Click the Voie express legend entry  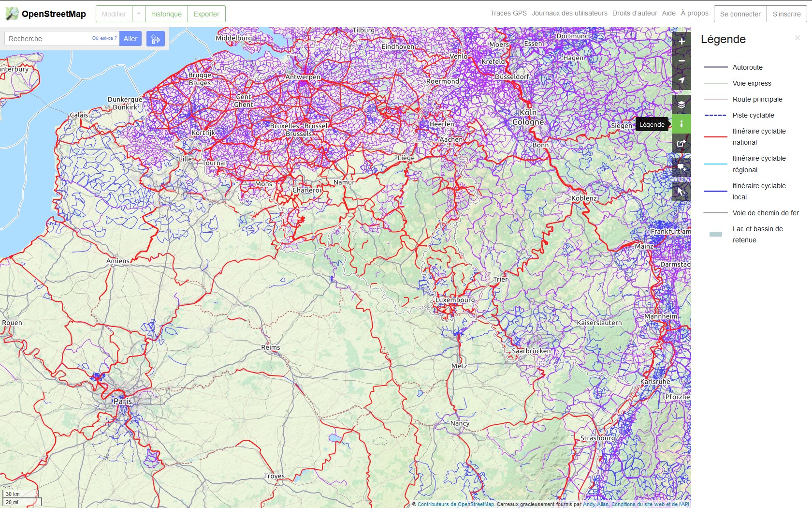click(x=752, y=83)
